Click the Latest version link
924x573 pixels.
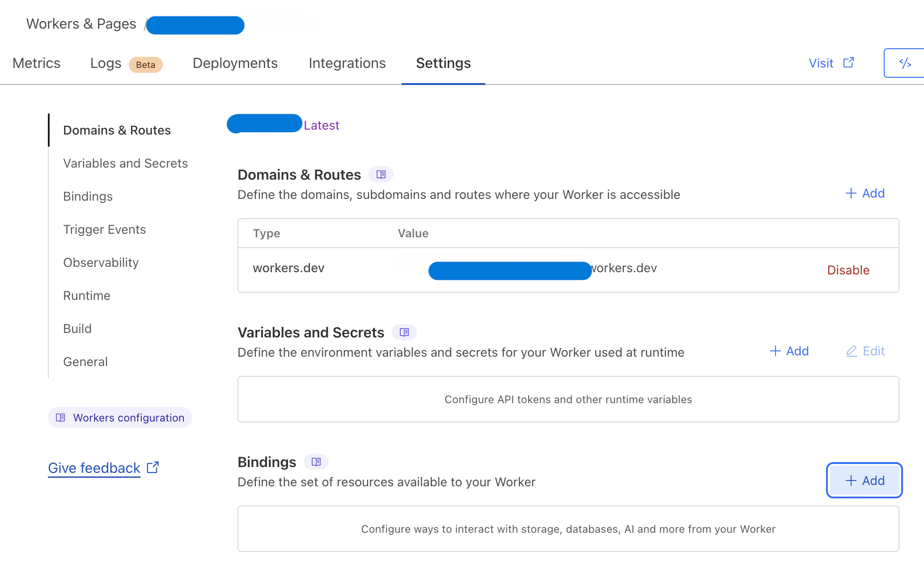pos(322,125)
